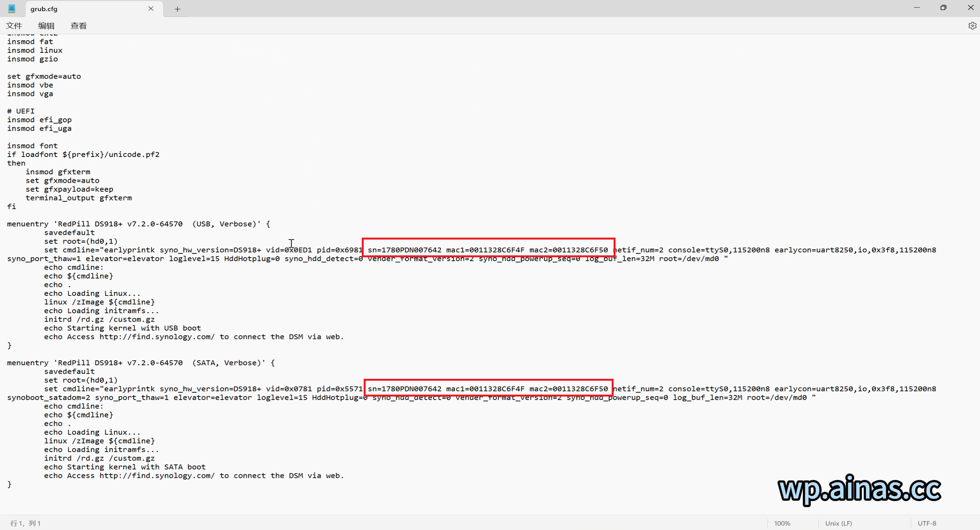
Task: Click the 'set gfxmode=auto' line
Action: 44,76
